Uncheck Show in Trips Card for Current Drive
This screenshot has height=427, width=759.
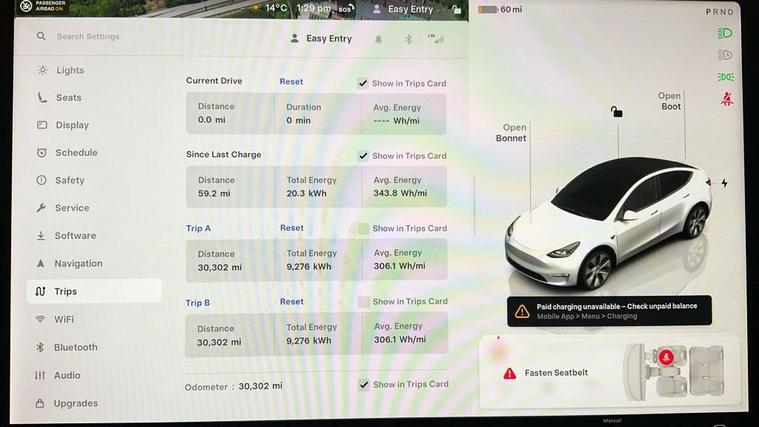[363, 83]
